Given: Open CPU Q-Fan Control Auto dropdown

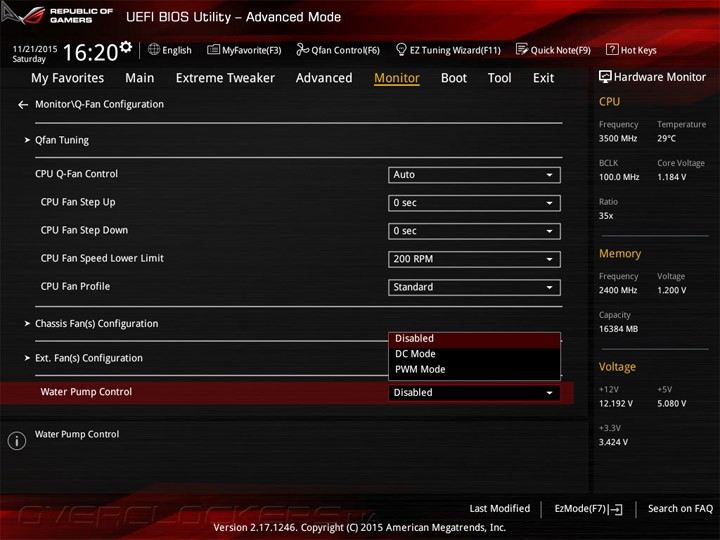Looking at the screenshot, I should tap(474, 175).
